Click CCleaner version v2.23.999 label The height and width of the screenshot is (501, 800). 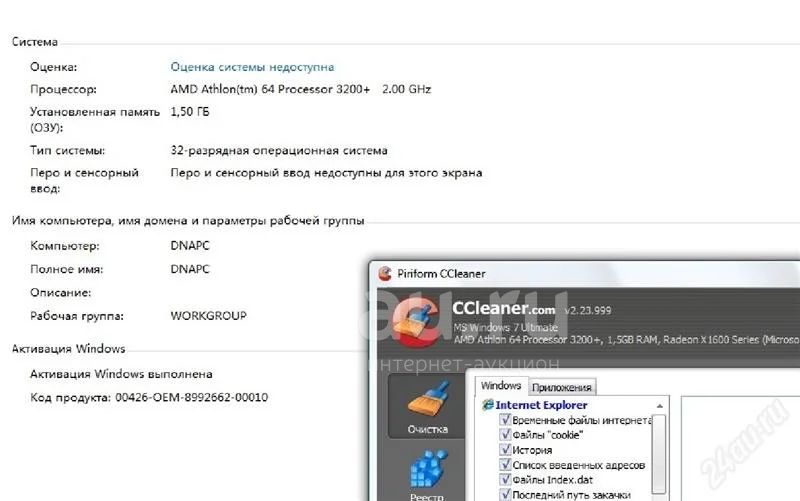587,310
